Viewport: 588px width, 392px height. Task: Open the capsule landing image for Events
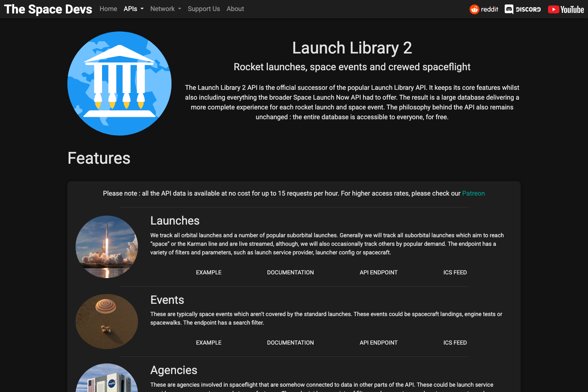point(107,321)
